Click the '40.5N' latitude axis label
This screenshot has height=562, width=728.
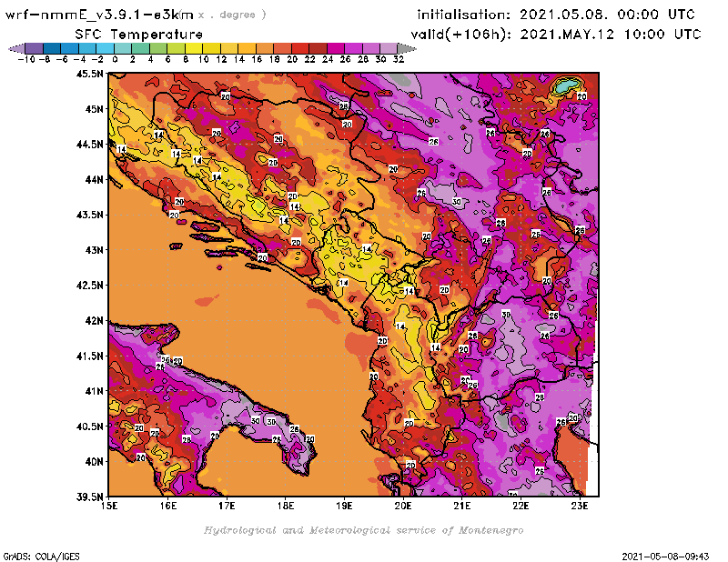click(x=90, y=427)
